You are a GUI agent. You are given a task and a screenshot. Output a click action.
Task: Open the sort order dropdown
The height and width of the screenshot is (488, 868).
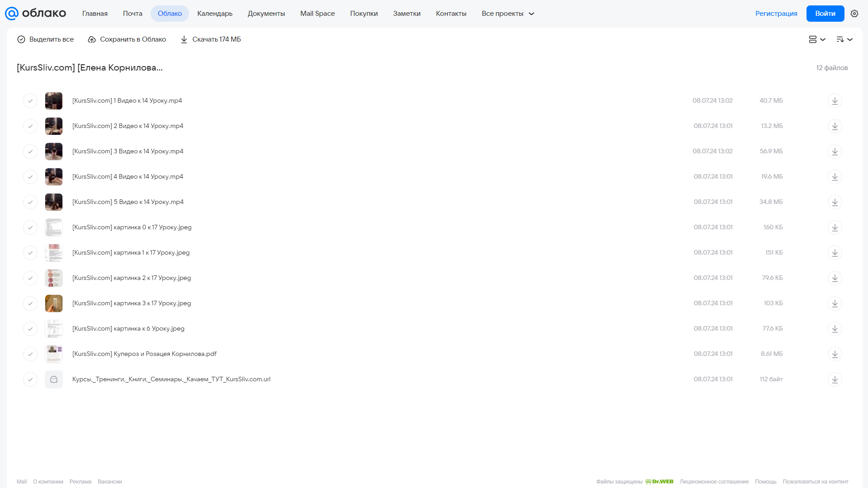click(844, 39)
